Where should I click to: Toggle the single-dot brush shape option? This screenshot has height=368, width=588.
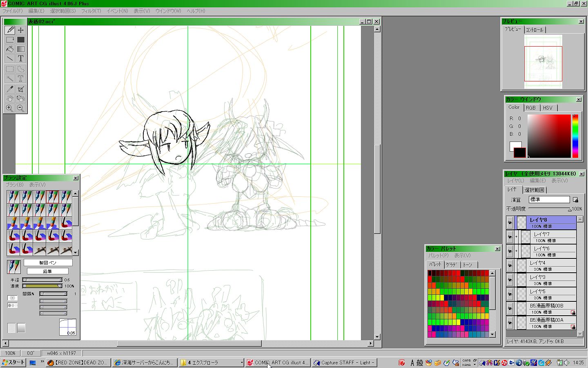point(13,298)
